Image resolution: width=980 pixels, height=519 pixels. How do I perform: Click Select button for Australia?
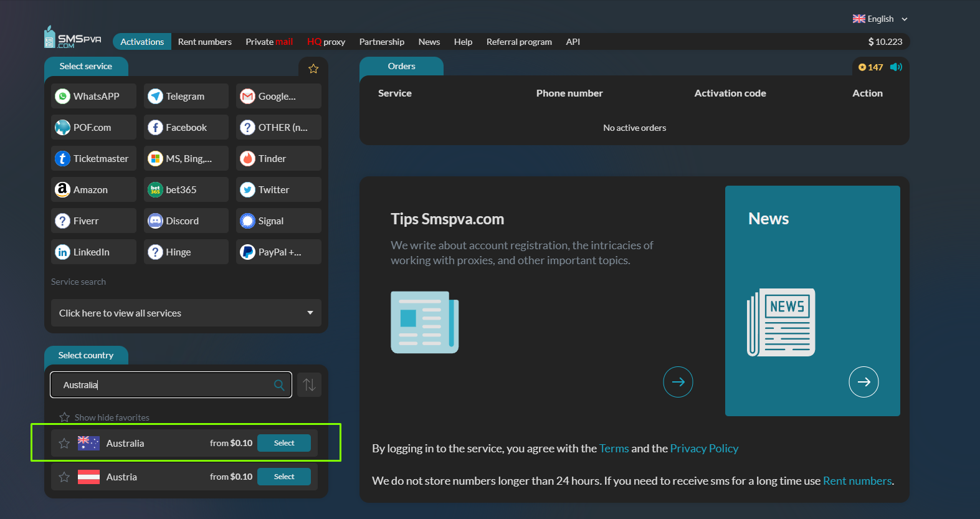tap(284, 443)
